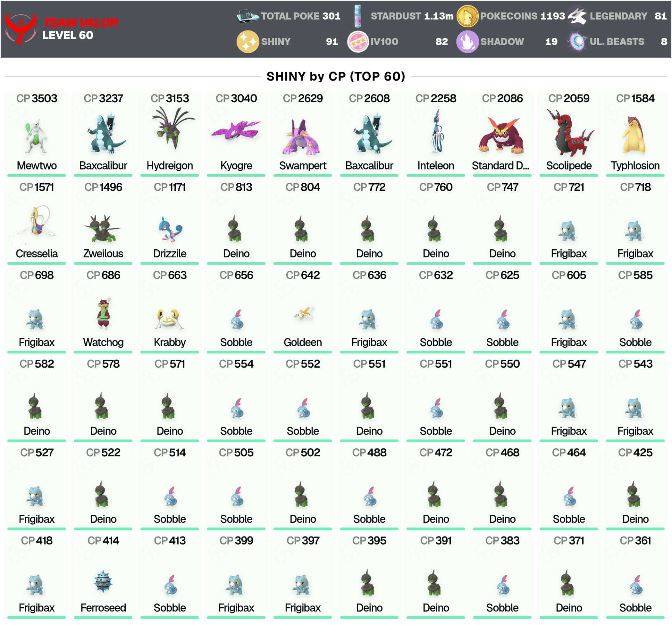Open the Frigibax card with CP 418
Screen dimensions: 672x625
pos(36,577)
